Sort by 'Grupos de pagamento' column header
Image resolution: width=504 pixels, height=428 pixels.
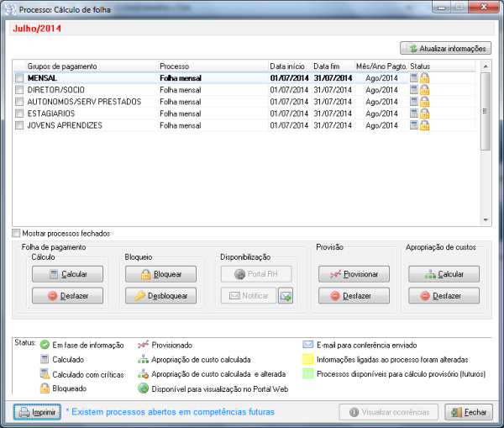(62, 66)
